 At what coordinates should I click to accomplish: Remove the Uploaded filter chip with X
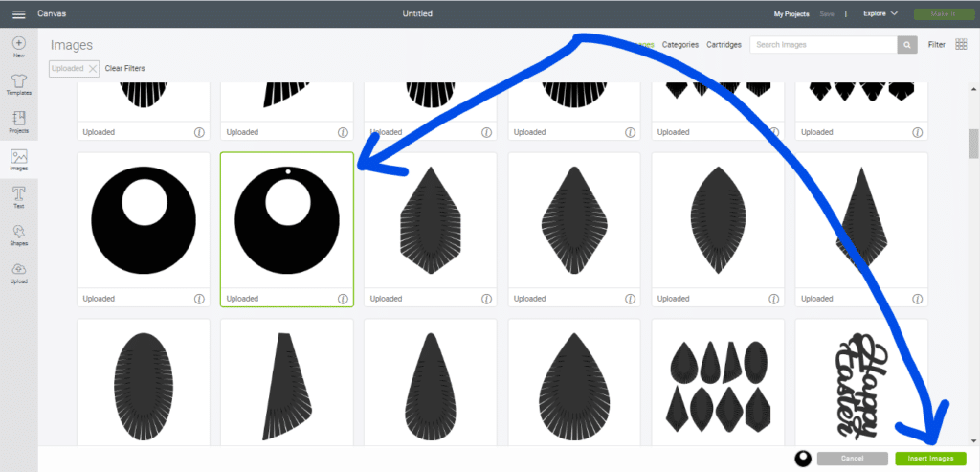93,69
